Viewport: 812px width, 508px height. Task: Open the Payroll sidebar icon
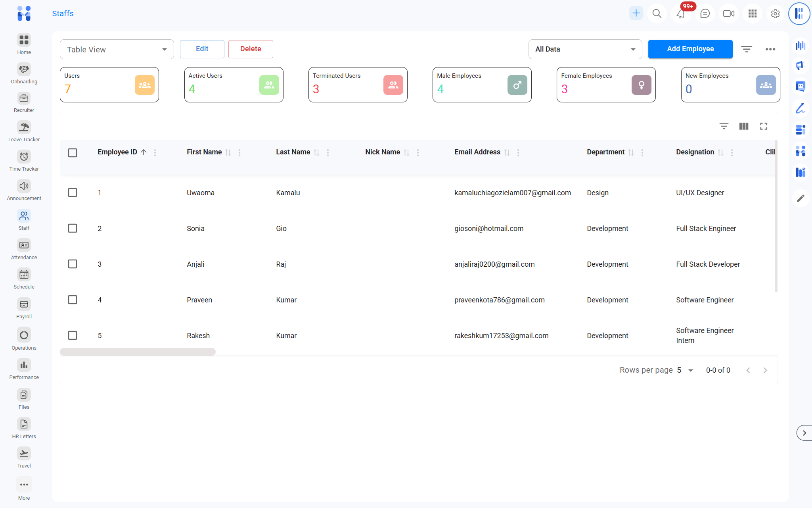(24, 305)
